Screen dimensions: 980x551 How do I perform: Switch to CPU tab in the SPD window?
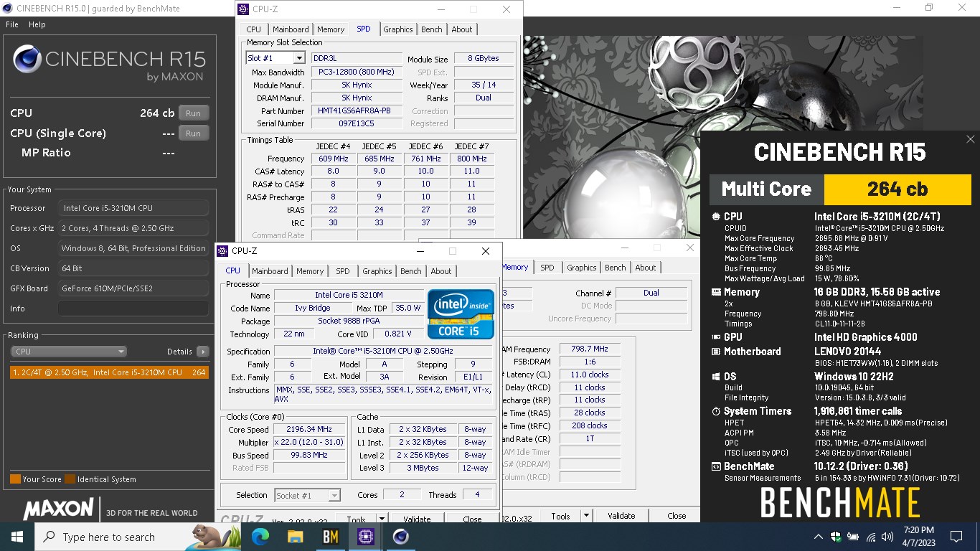[x=254, y=29]
